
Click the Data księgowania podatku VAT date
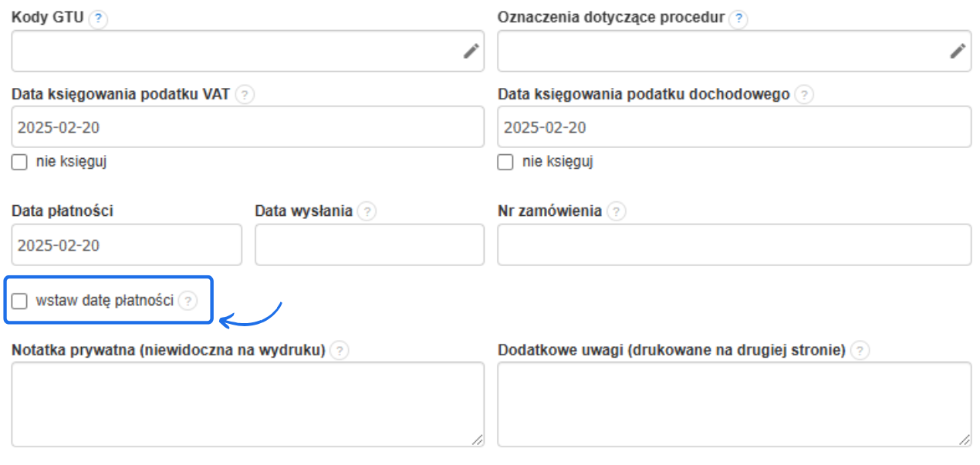coord(247,126)
